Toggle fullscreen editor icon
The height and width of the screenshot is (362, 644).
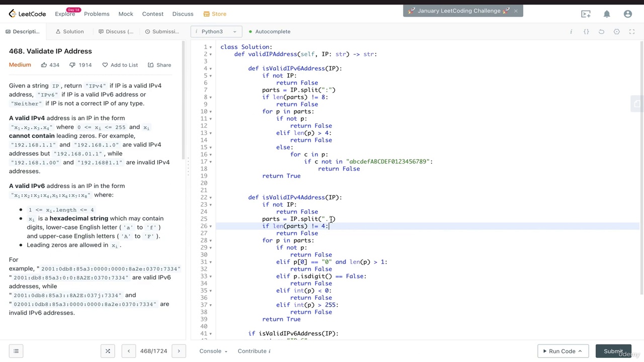pos(632,32)
